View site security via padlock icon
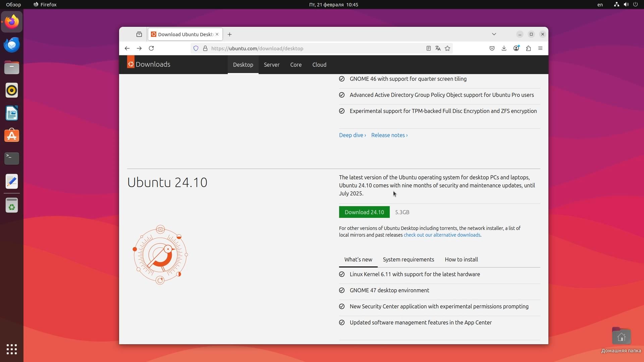 (205, 48)
